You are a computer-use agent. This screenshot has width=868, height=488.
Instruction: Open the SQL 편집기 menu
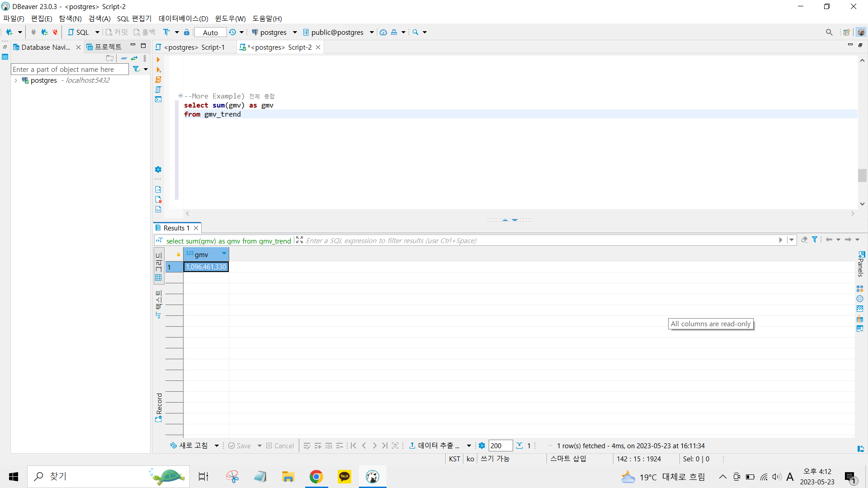[134, 19]
